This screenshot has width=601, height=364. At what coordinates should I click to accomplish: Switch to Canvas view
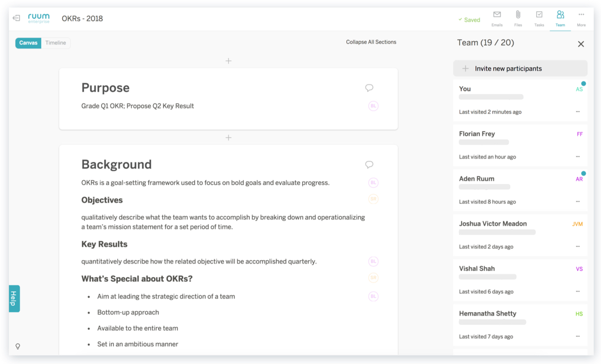(28, 43)
